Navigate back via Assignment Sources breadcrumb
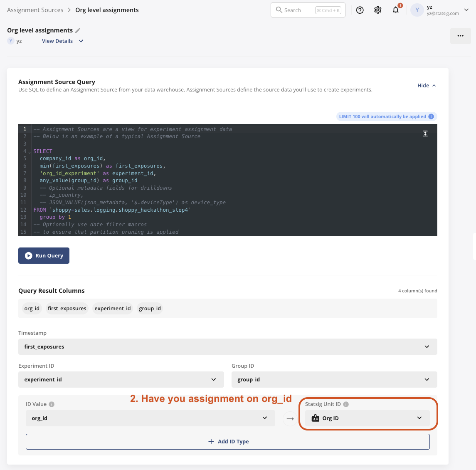476x470 pixels. 35,10
